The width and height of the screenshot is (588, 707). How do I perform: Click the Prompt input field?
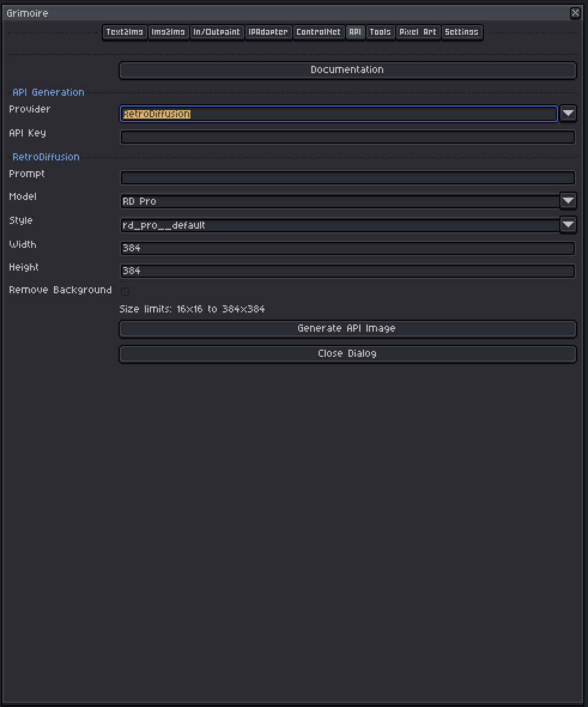(348, 178)
